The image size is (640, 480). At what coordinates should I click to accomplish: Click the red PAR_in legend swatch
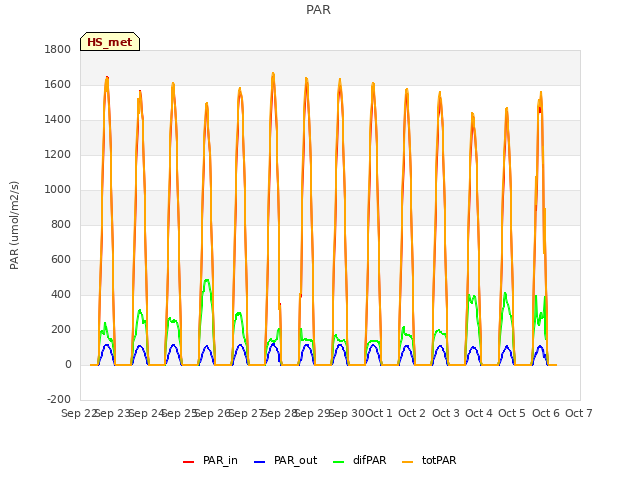pos(189,462)
